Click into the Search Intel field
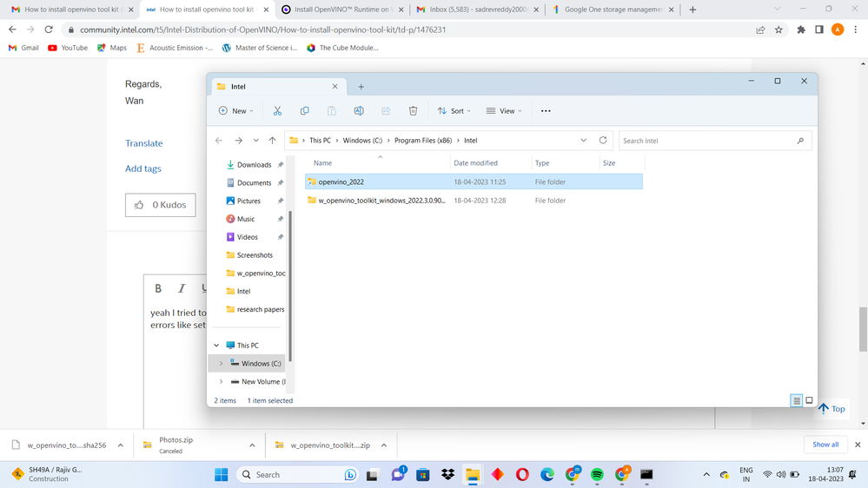Viewport: 868px width, 488px height. pos(706,141)
